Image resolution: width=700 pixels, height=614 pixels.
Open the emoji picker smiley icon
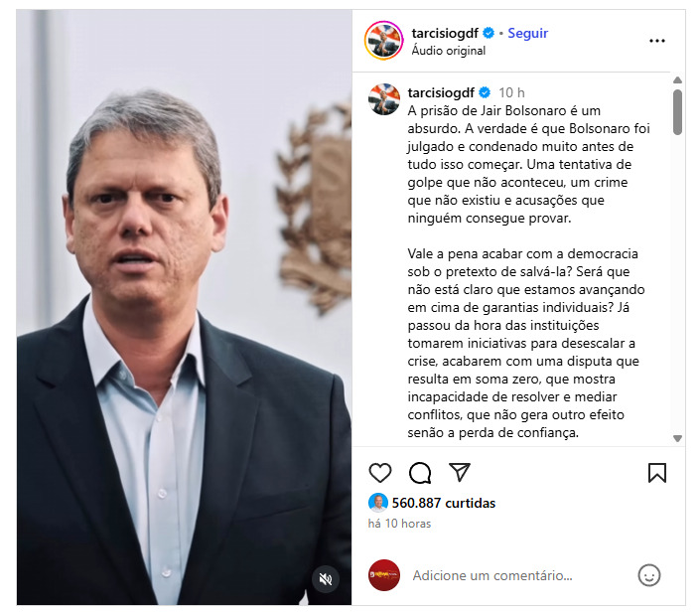[x=648, y=575]
